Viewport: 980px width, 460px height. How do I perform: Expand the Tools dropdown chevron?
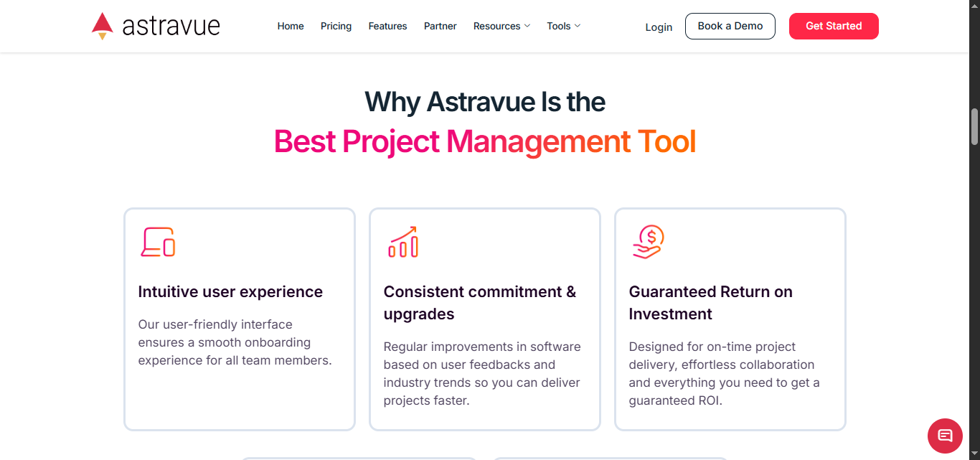pyautogui.click(x=578, y=26)
